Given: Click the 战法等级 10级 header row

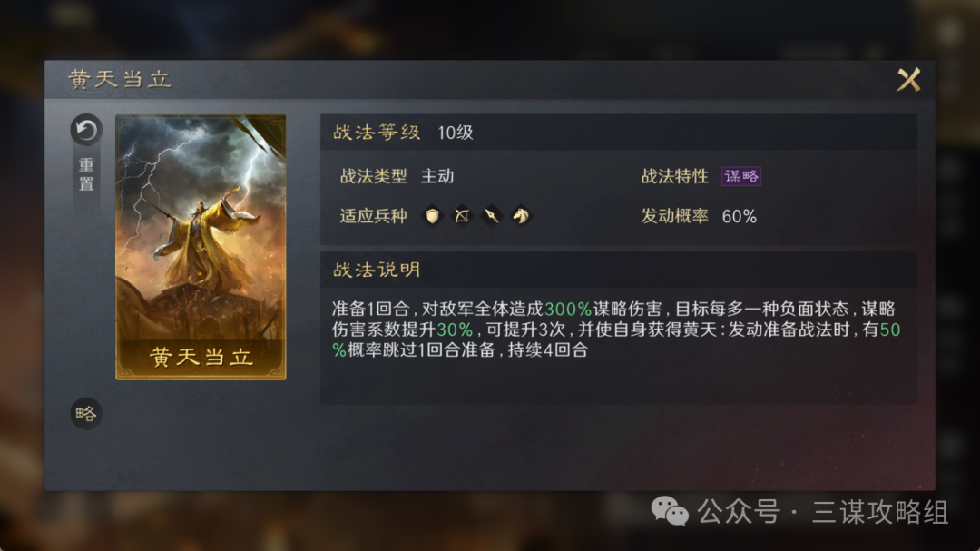Looking at the screenshot, I should click(618, 133).
